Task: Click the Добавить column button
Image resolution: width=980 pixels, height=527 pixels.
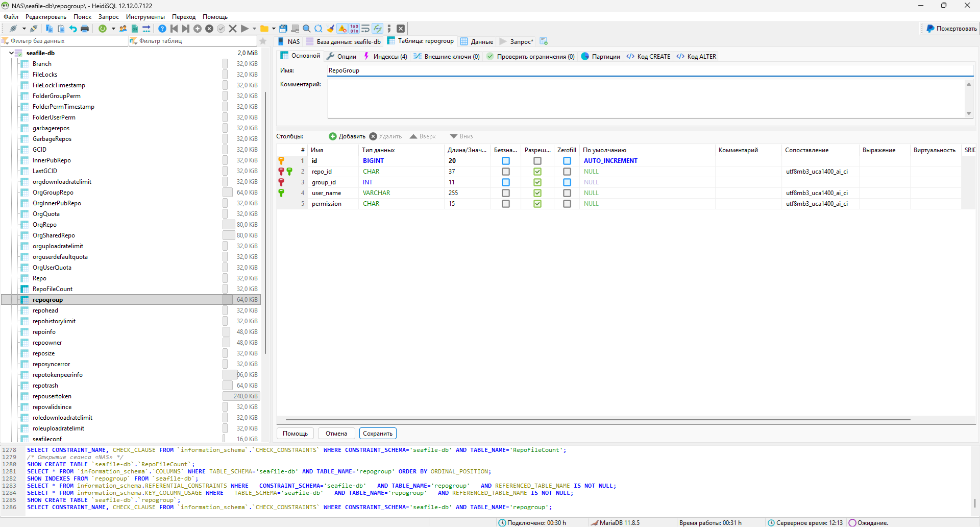Action: [347, 136]
